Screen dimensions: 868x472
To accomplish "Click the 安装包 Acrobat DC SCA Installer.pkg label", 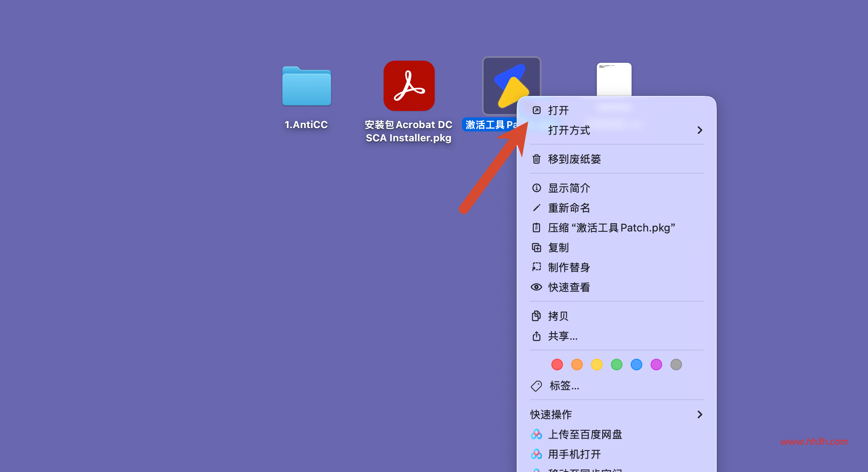I will tap(409, 131).
